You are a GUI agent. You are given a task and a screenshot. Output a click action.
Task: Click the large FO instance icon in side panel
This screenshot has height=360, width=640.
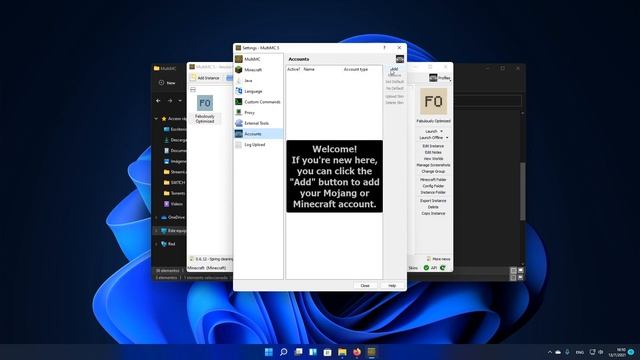(433, 101)
